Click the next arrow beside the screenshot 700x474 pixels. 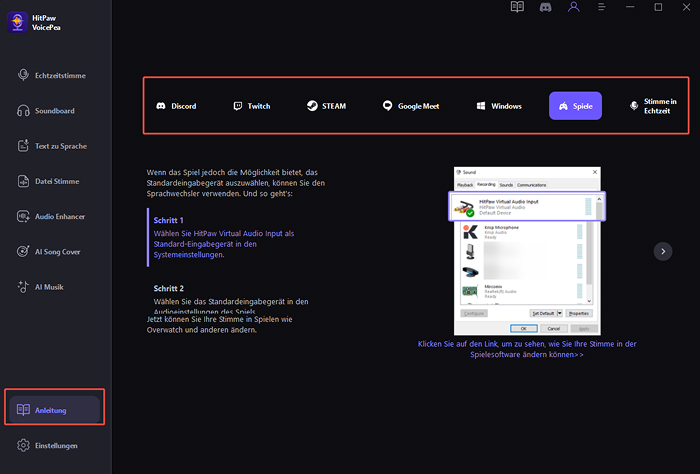pos(662,251)
